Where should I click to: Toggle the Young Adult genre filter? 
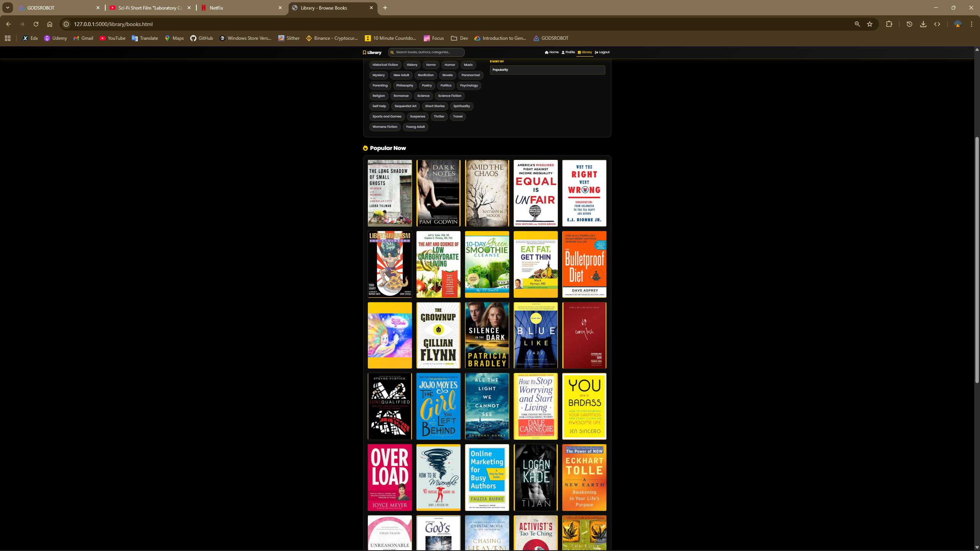tap(415, 127)
